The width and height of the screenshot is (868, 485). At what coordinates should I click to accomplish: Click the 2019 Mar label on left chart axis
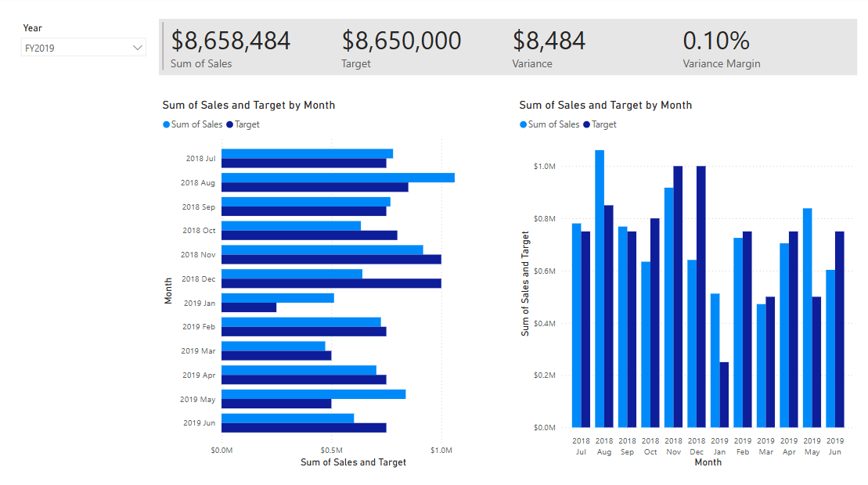click(198, 351)
